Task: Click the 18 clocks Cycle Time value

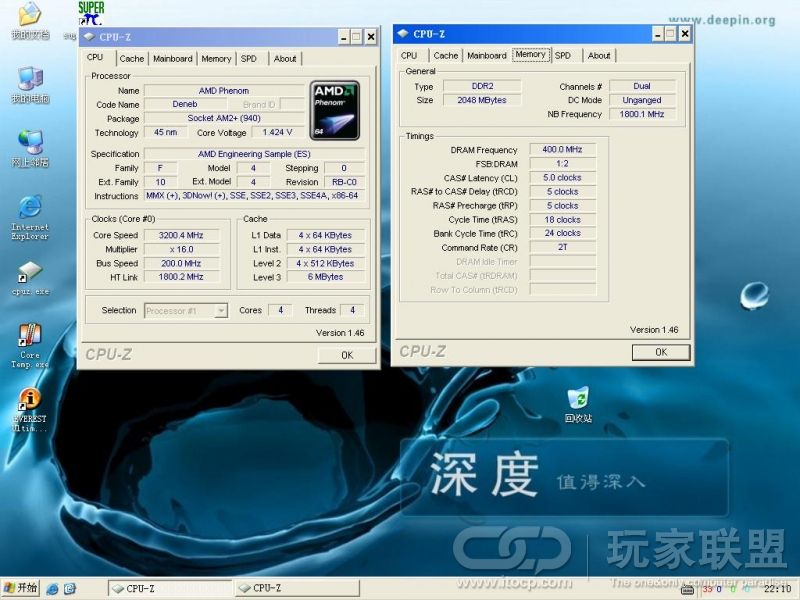Action: (x=562, y=220)
